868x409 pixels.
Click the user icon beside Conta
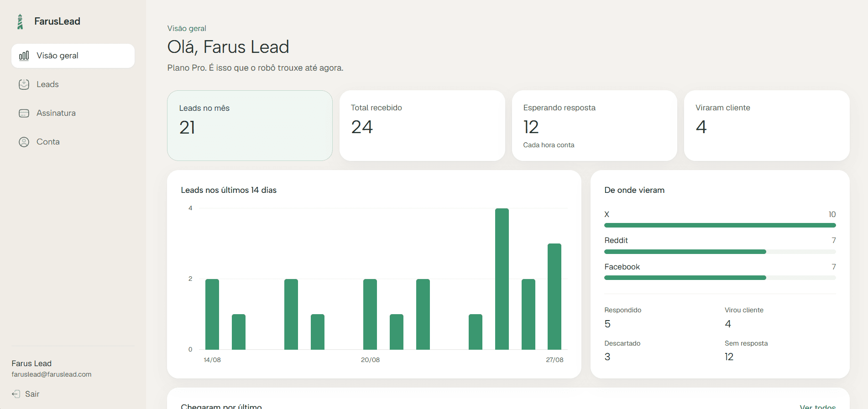tap(24, 142)
